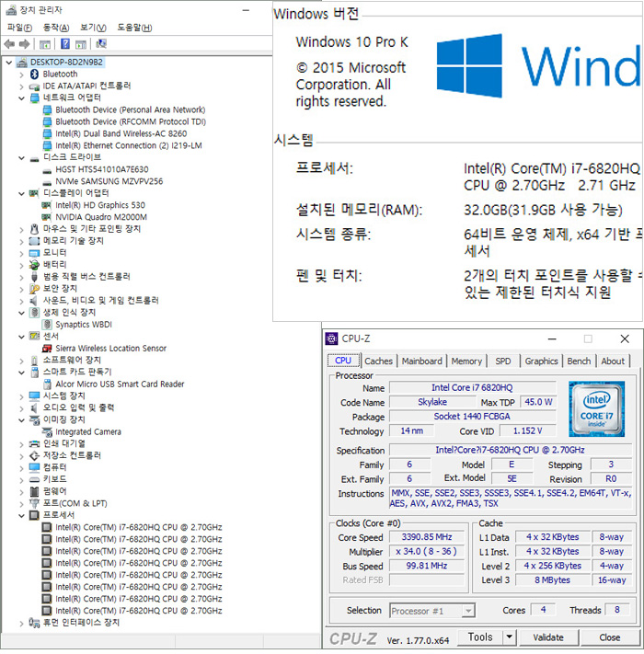Click the forward arrow in Device Manager toolbar
The image size is (644, 654).
coord(25,44)
